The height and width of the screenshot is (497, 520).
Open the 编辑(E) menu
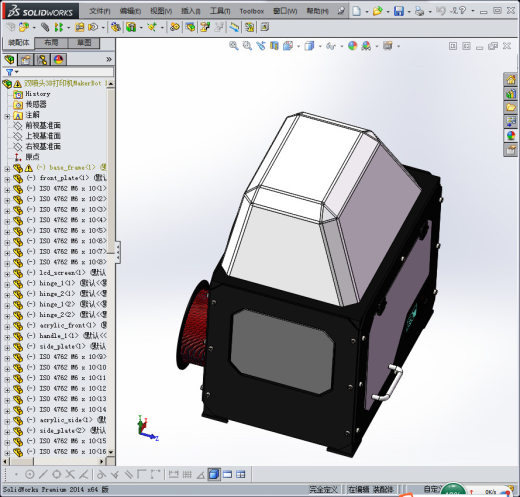point(130,11)
